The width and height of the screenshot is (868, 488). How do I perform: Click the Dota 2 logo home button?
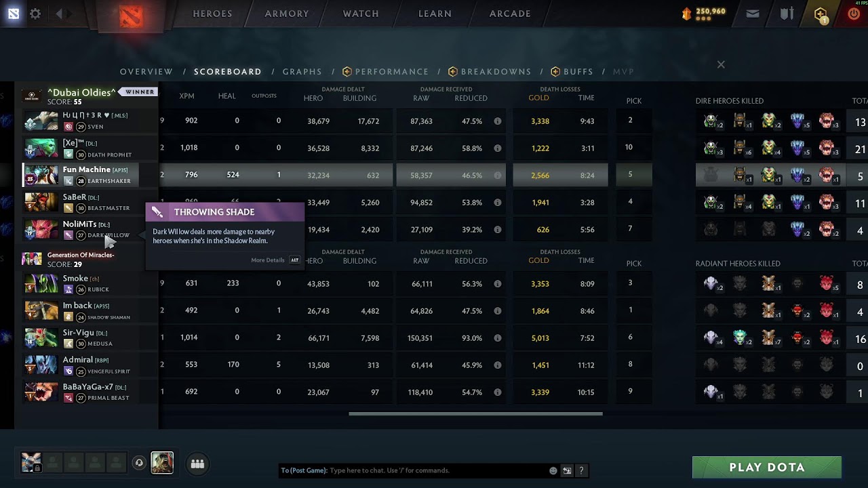coord(132,17)
